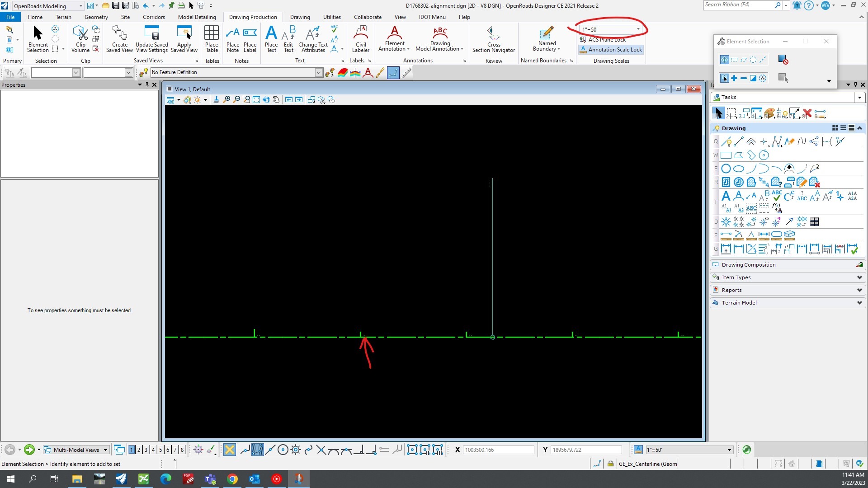Open the File menu
This screenshot has height=488, width=868.
click(x=10, y=17)
